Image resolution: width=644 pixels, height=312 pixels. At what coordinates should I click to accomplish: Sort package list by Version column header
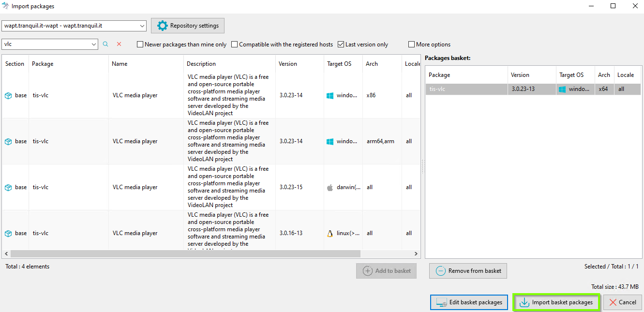coord(288,64)
